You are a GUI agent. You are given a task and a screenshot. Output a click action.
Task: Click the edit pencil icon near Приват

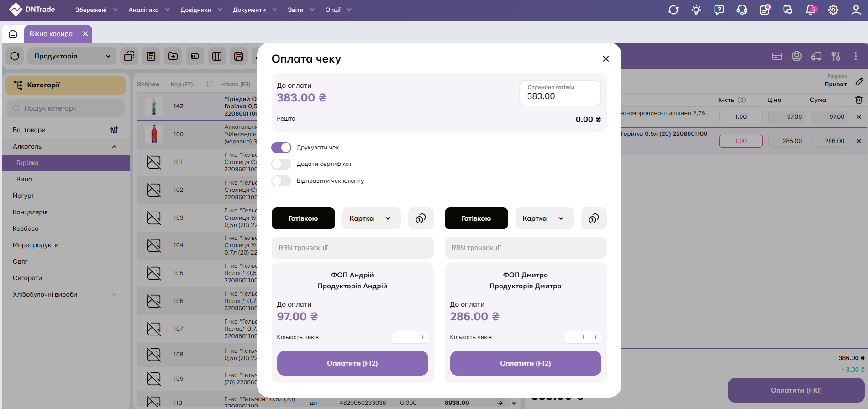[859, 82]
